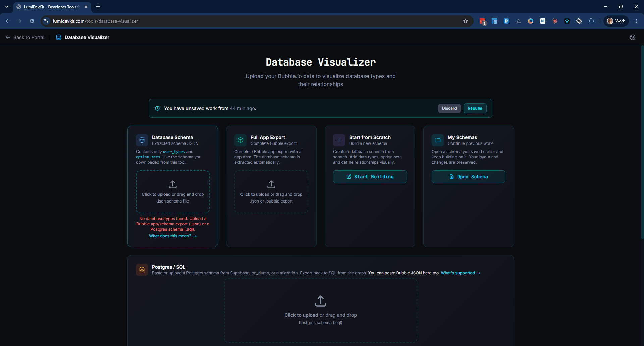Click the red asterisk extension icon
The width and height of the screenshot is (644, 346).
555,21
